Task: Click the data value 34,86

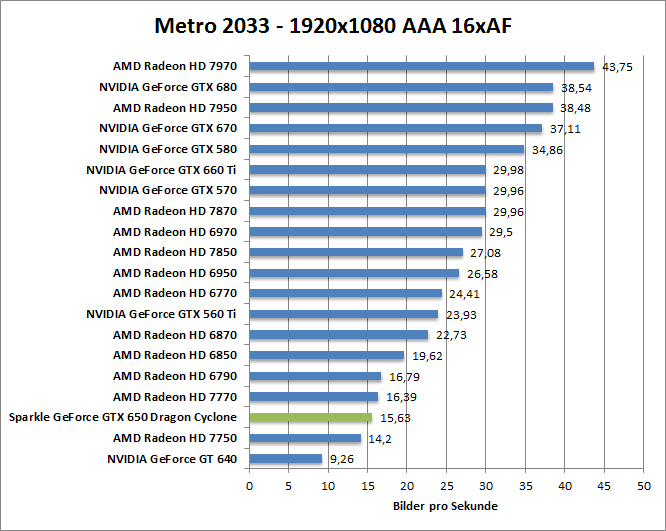Action: pyautogui.click(x=547, y=150)
